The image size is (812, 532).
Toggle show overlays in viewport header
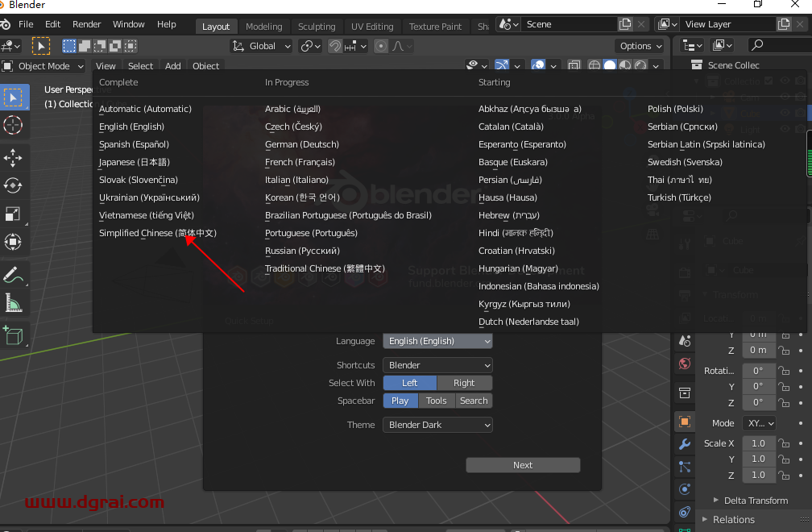pyautogui.click(x=538, y=66)
